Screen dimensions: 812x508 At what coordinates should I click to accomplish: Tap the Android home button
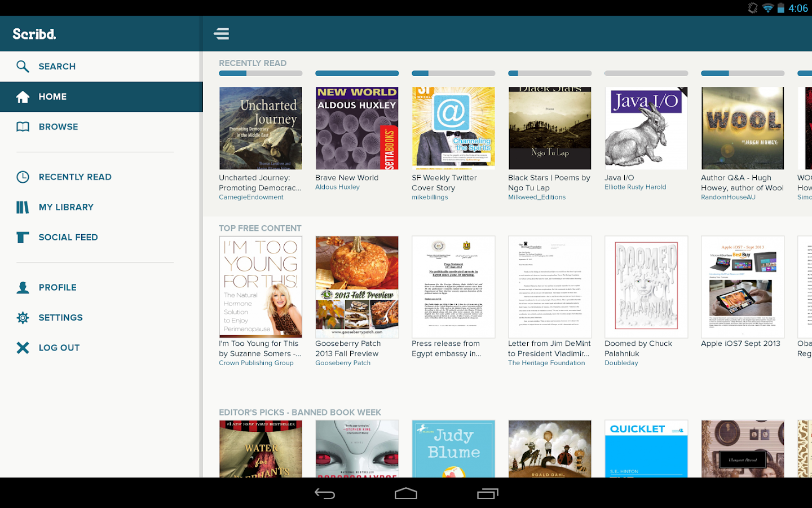coord(406,494)
